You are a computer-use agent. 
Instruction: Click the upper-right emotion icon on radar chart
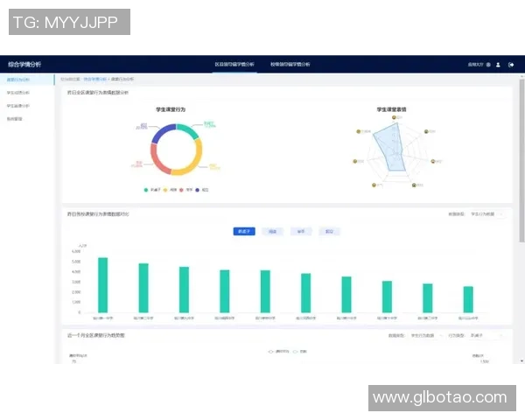[426, 132]
